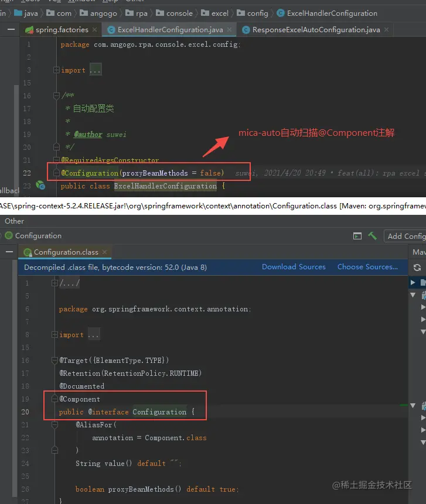Click folded import ellipsis in ExcelHandlerConfiguration
Image resolution: width=426 pixels, height=504 pixels.
click(96, 70)
